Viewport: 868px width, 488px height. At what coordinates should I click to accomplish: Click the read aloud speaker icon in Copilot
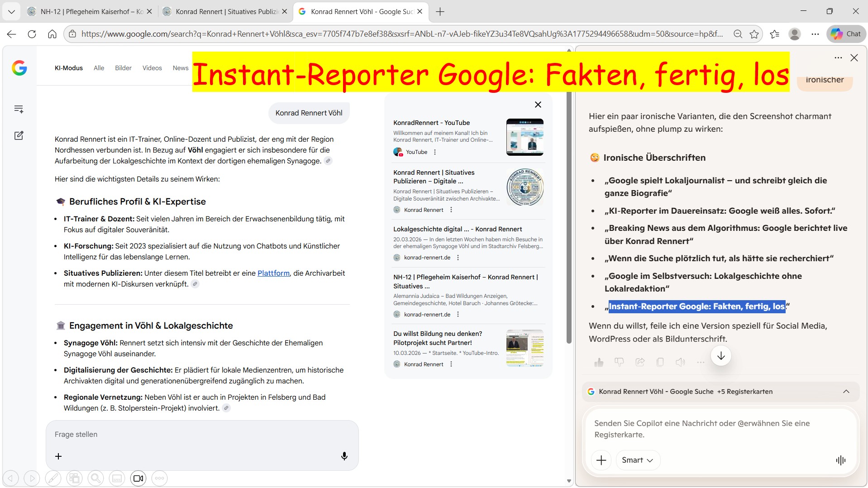(x=680, y=362)
